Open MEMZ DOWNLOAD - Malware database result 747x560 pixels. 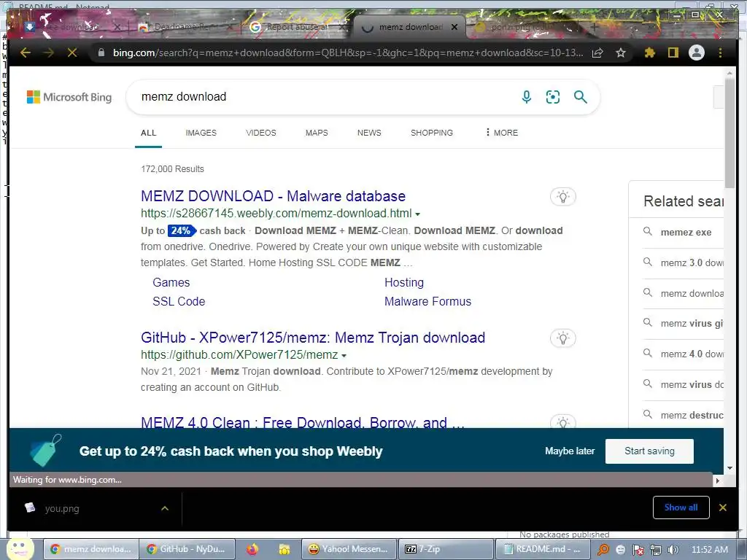[273, 196]
